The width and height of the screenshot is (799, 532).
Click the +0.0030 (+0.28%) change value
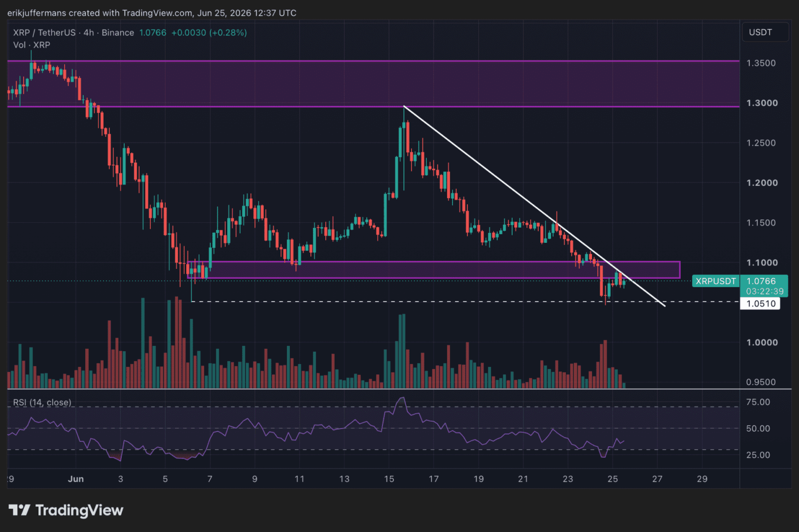[x=209, y=33]
